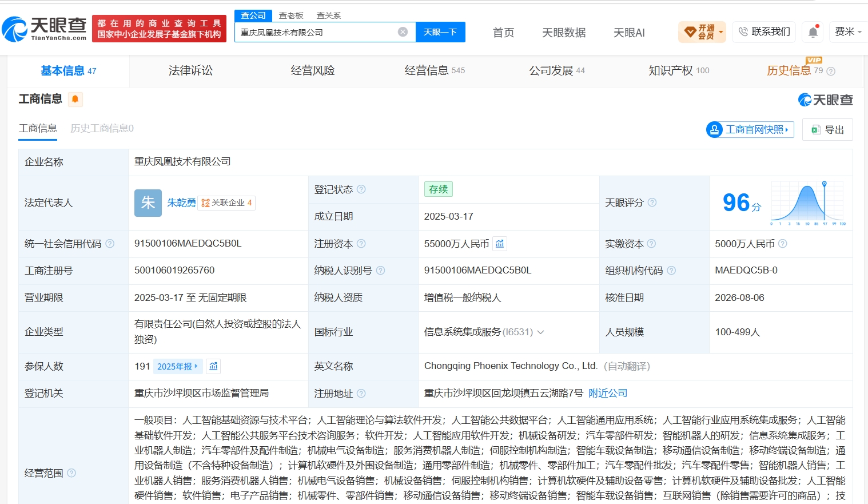The height and width of the screenshot is (504, 868).
Task: Switch to the 知识产权 100 tab
Action: 679,71
